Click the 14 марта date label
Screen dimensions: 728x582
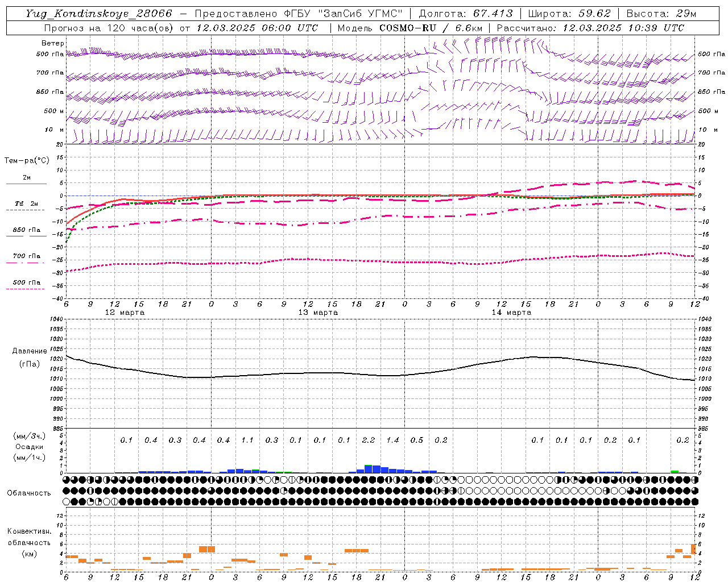pos(511,313)
